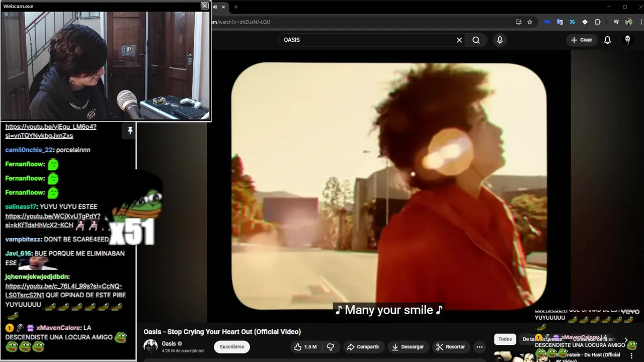Open the Google Translate extension icon

(x=559, y=22)
